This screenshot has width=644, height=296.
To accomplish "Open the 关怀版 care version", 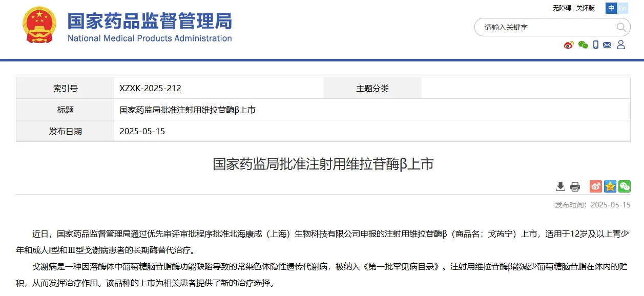I will (586, 8).
